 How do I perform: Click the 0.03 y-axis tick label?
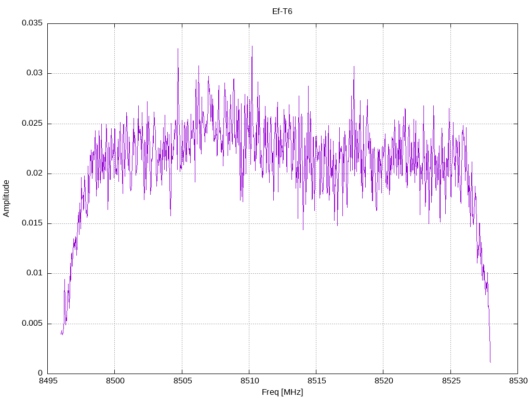coord(35,73)
